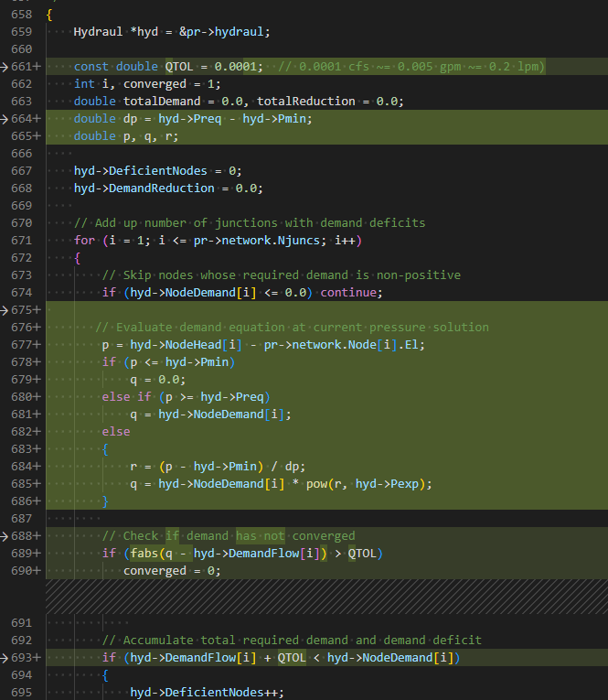This screenshot has height=700, width=608.
Task: Click the revert arrow icon at line 693
Action: click(x=5, y=658)
